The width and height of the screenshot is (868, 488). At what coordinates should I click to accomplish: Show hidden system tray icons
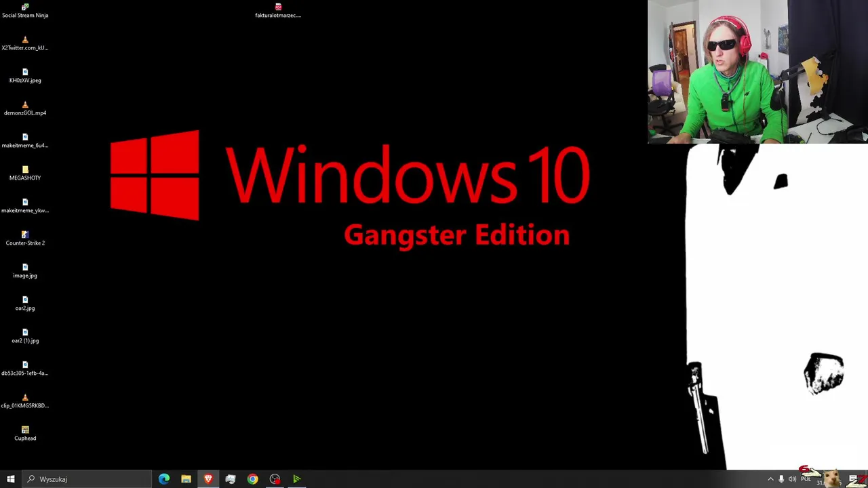click(770, 479)
